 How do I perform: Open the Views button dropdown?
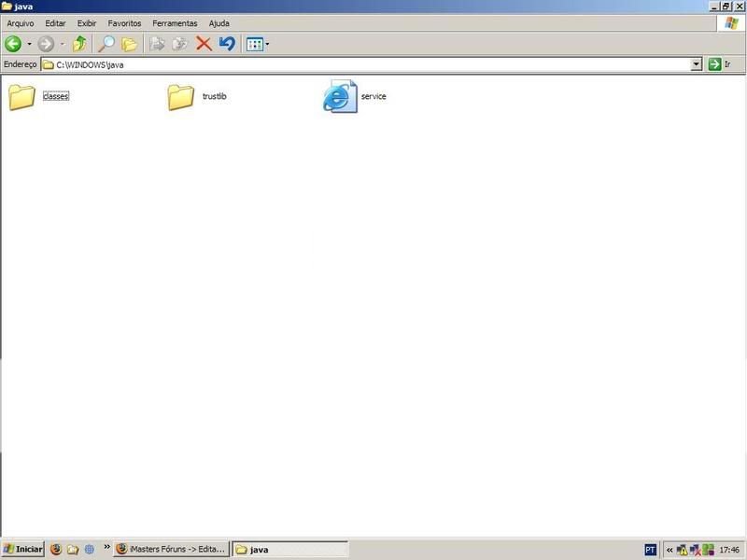[x=267, y=44]
